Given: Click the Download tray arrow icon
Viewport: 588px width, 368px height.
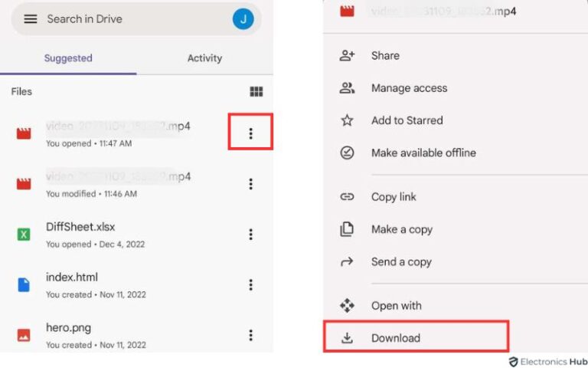Looking at the screenshot, I should click(x=347, y=338).
